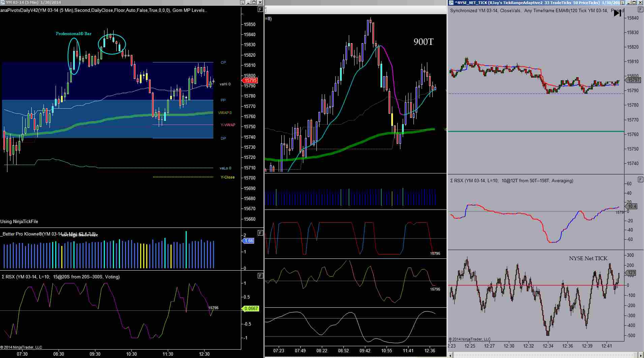The width and height of the screenshot is (644, 358).
Task: Click the 12:41 time label on the TICK chart
Action: pyautogui.click(x=607, y=346)
